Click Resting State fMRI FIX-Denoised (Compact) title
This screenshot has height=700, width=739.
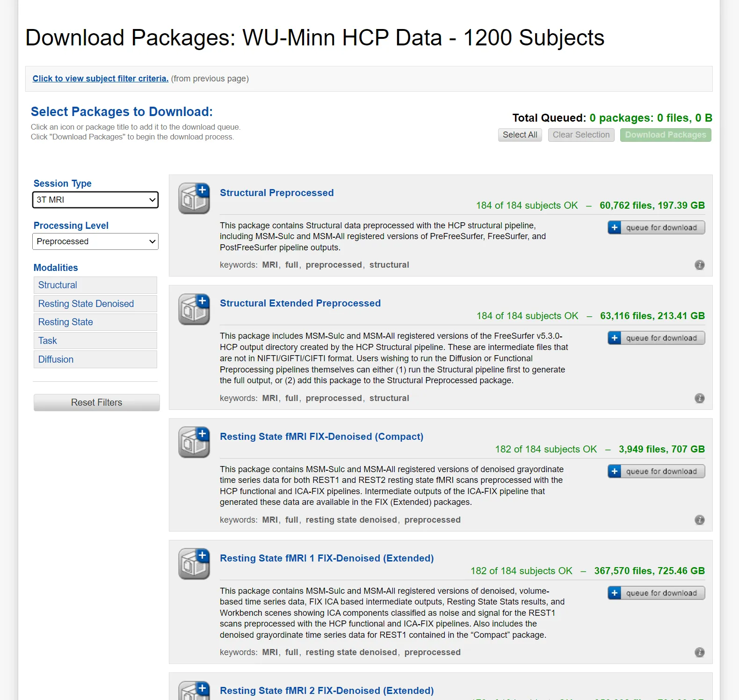pyautogui.click(x=322, y=437)
